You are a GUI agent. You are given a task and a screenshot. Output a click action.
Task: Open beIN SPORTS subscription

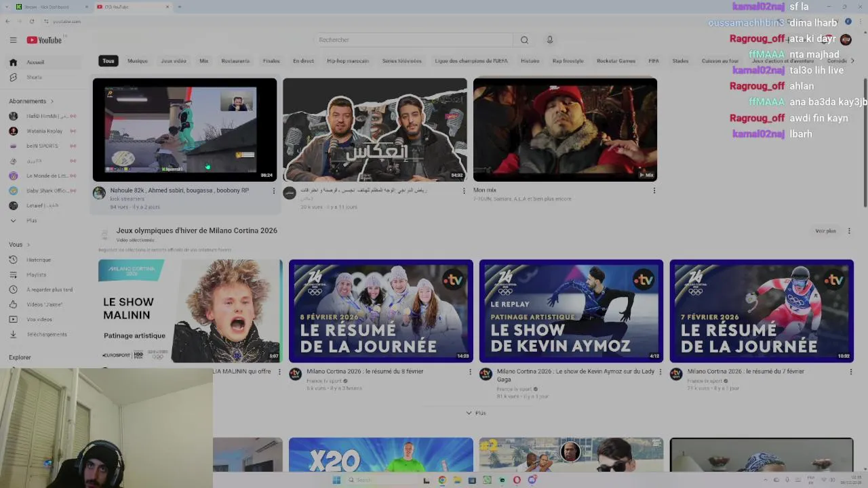[x=45, y=146]
